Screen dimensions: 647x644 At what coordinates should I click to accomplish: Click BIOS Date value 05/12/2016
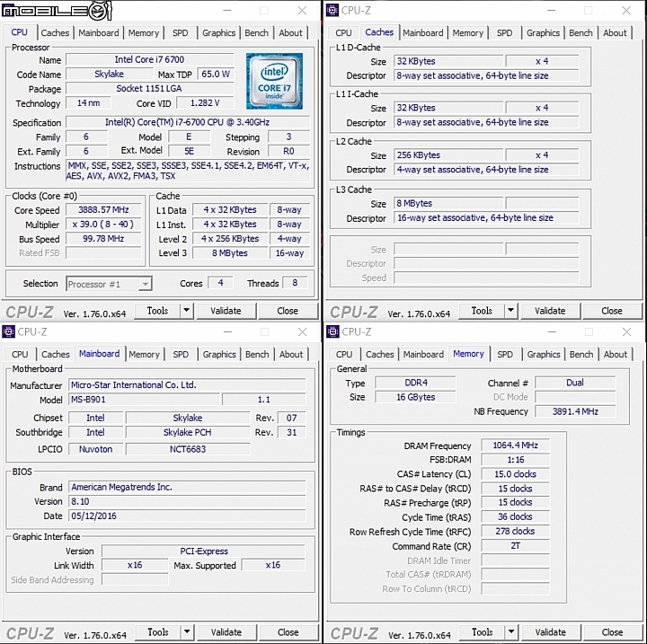(x=187, y=516)
